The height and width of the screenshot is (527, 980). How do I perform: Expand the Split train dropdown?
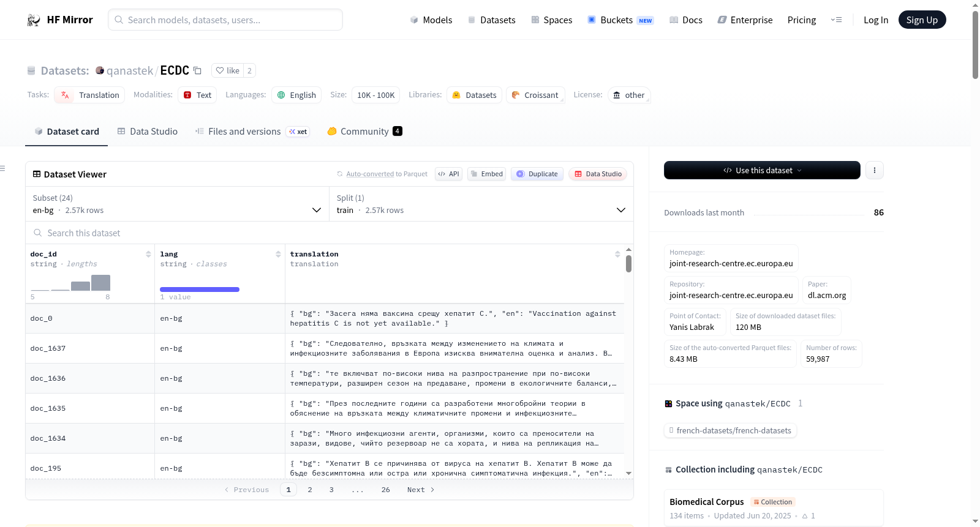[x=481, y=204]
